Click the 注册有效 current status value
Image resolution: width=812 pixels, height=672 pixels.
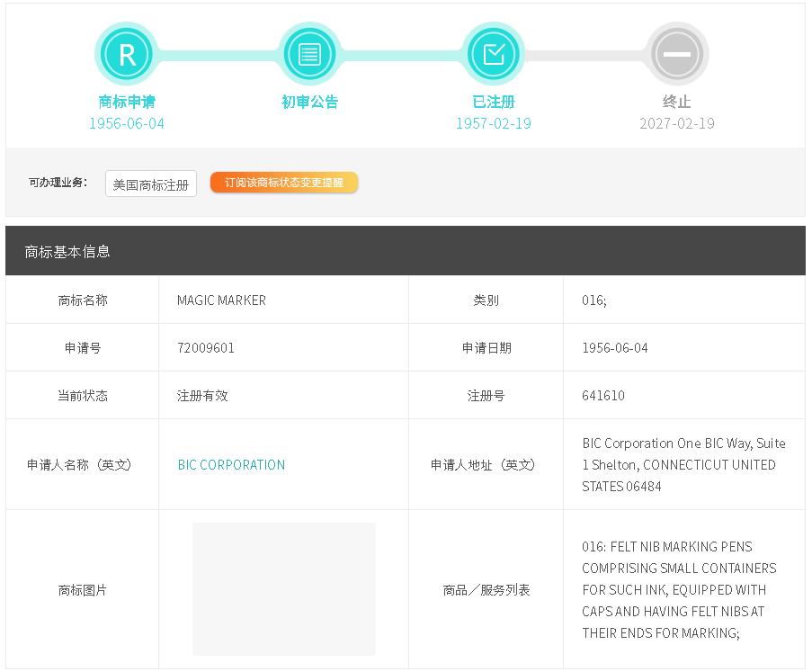[202, 396]
